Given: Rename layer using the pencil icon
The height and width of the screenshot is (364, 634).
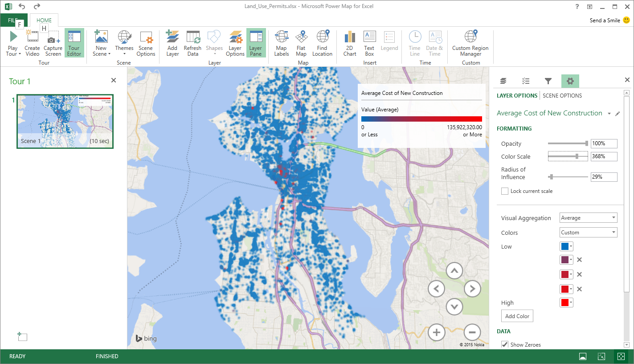Looking at the screenshot, I should [618, 114].
